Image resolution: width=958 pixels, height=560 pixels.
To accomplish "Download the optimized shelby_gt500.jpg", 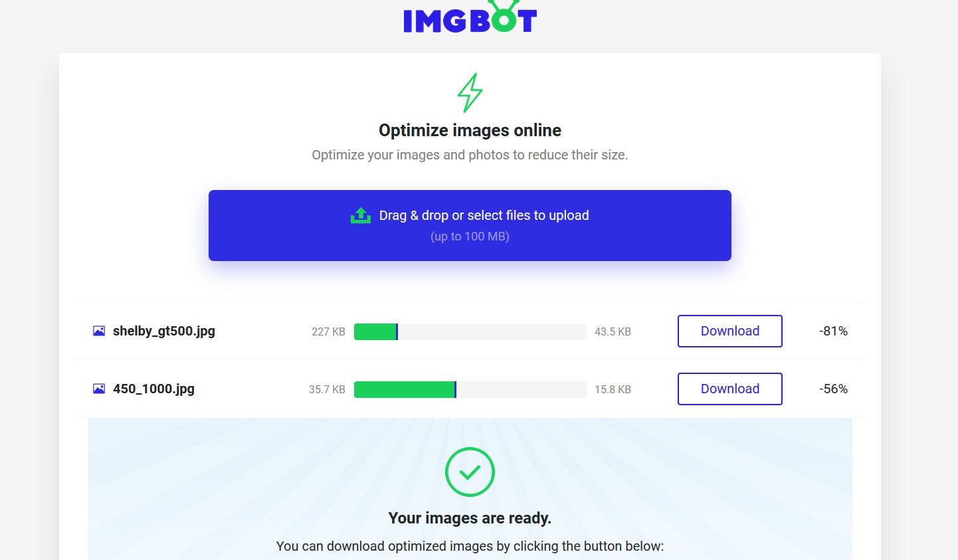I will click(x=729, y=331).
